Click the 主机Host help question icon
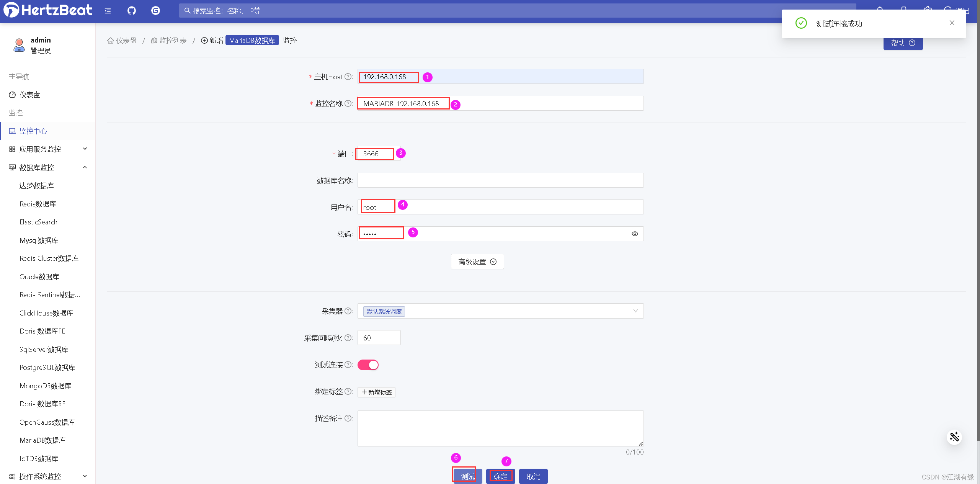This screenshot has height=484, width=980. pos(348,77)
